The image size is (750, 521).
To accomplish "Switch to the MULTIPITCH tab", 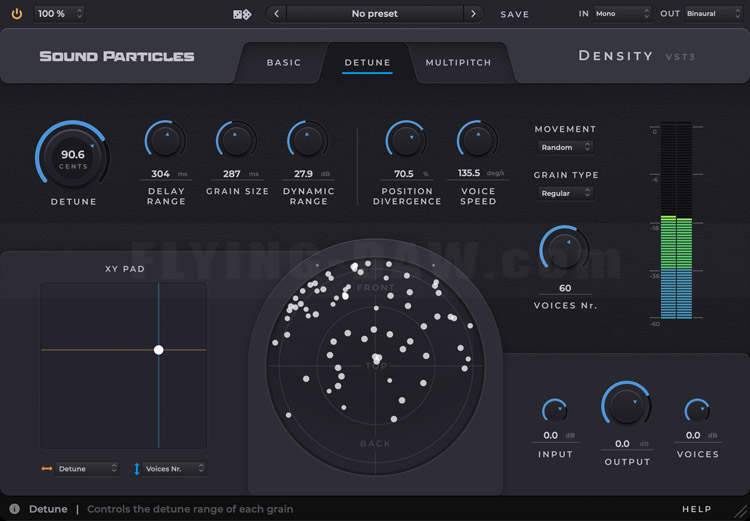I will (x=458, y=63).
